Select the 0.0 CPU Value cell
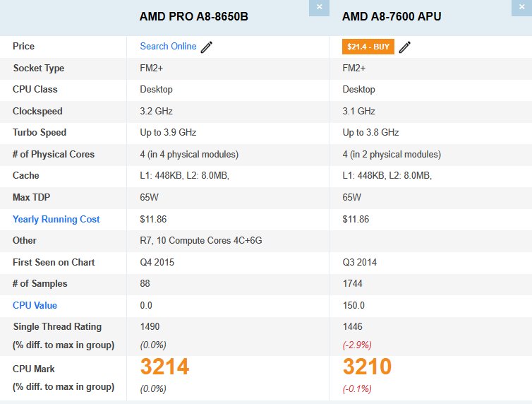Viewport: 532px width, 404px height. tap(146, 305)
